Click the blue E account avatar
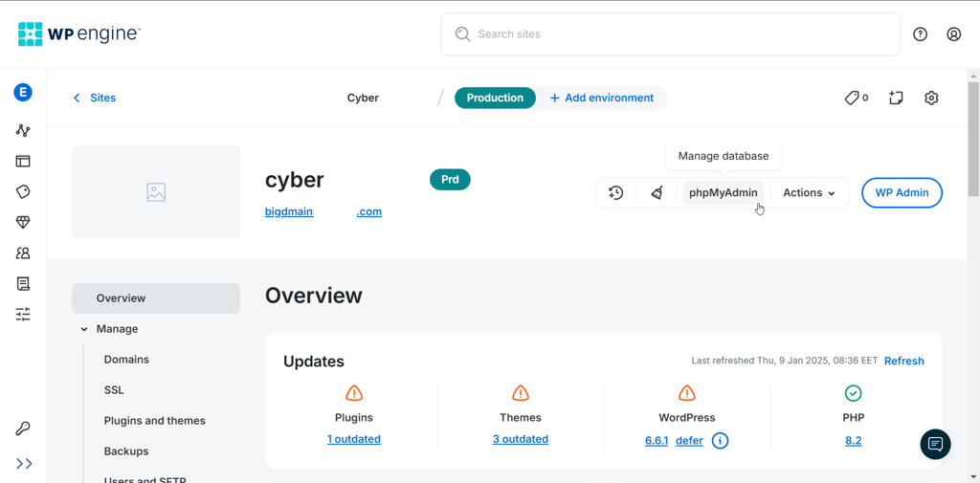Image resolution: width=980 pixels, height=483 pixels. [x=23, y=93]
